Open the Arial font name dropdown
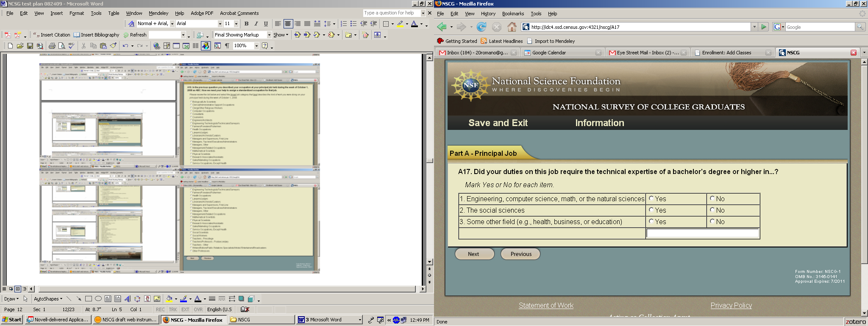Viewport: 868px width, 326px height. [220, 24]
